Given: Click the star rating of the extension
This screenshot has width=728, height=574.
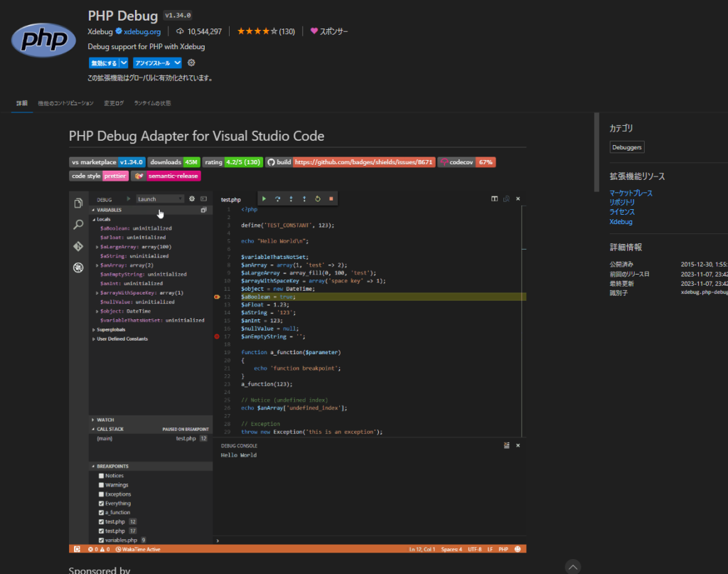Looking at the screenshot, I should click(x=257, y=31).
